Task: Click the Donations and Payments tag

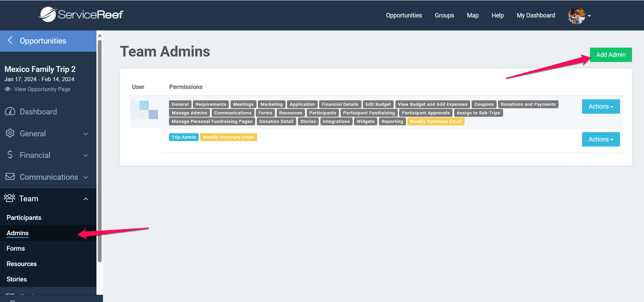Action: tap(528, 104)
